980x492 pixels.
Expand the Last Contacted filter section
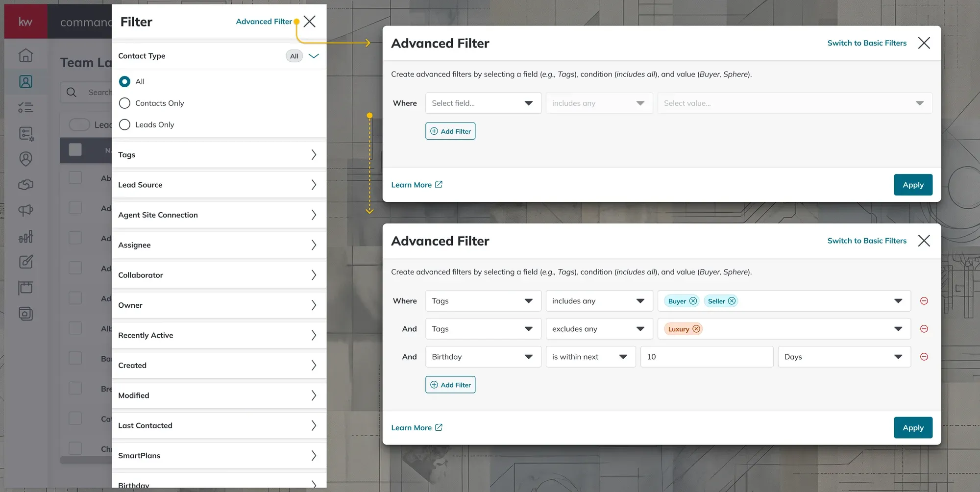pos(219,425)
